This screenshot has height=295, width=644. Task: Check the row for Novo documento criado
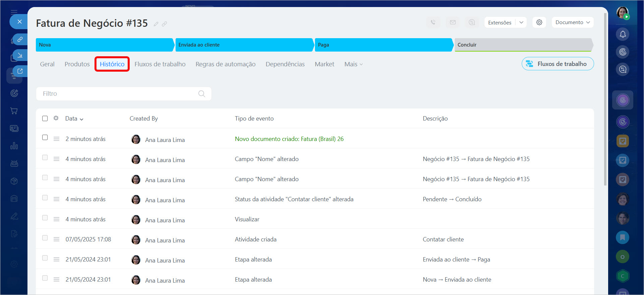[x=45, y=138]
